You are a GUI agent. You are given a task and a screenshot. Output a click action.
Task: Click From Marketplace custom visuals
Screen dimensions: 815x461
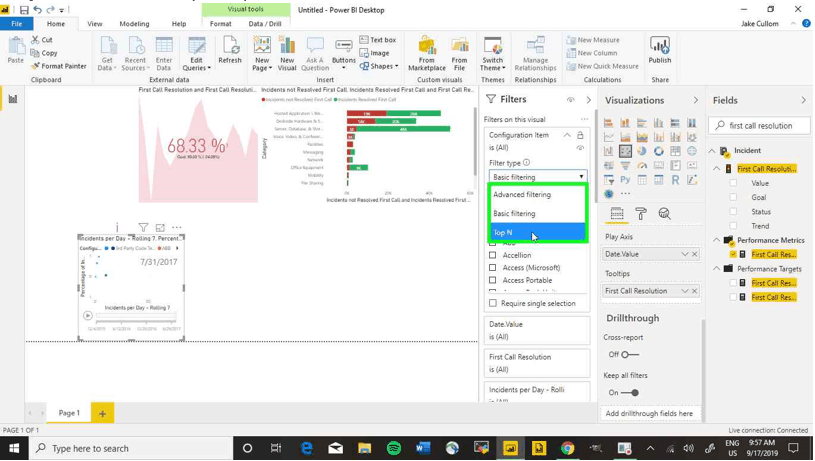point(427,54)
